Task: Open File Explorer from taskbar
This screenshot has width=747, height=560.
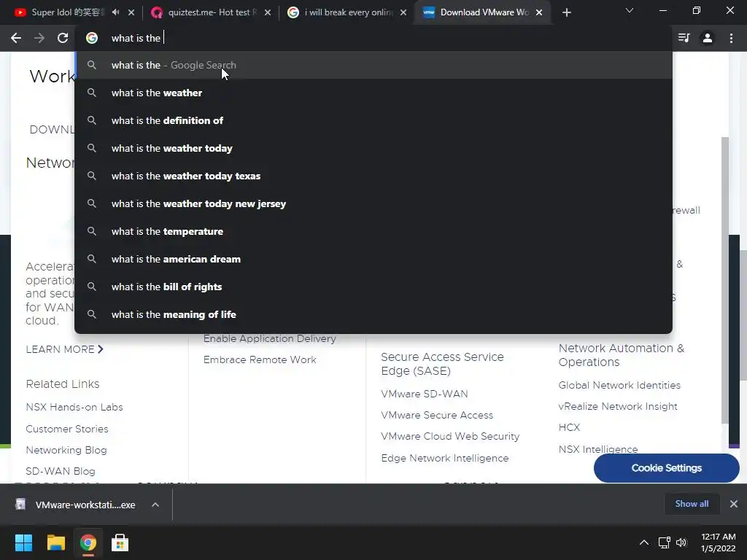Action: coord(55,542)
